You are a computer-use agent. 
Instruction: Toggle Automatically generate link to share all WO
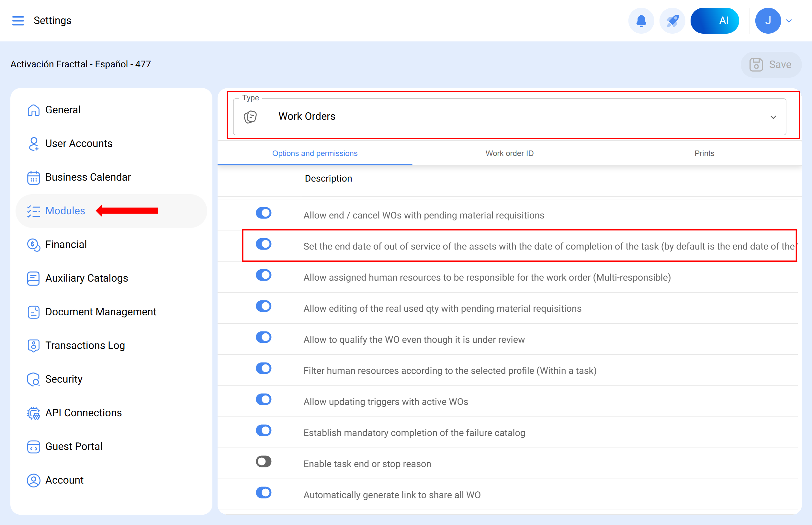click(263, 493)
